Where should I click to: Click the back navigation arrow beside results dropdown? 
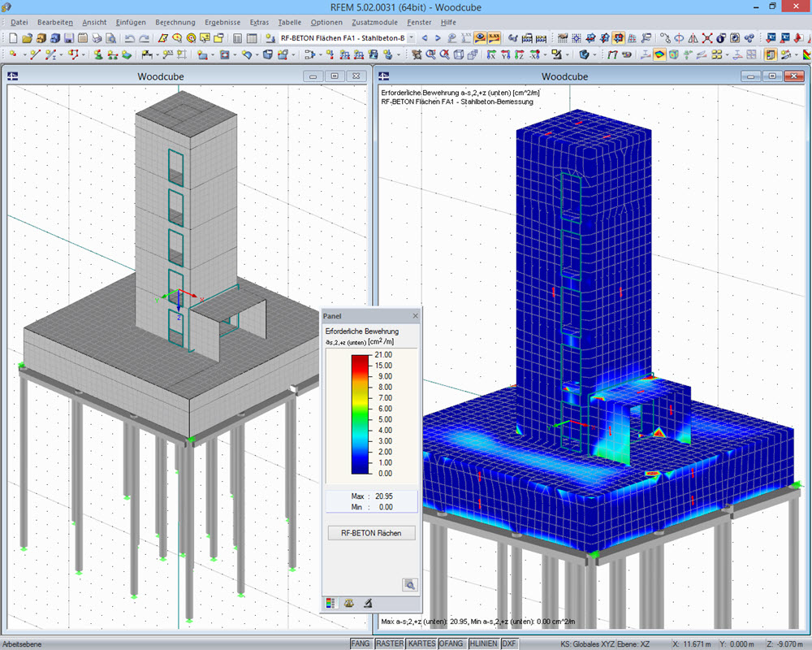[425, 37]
